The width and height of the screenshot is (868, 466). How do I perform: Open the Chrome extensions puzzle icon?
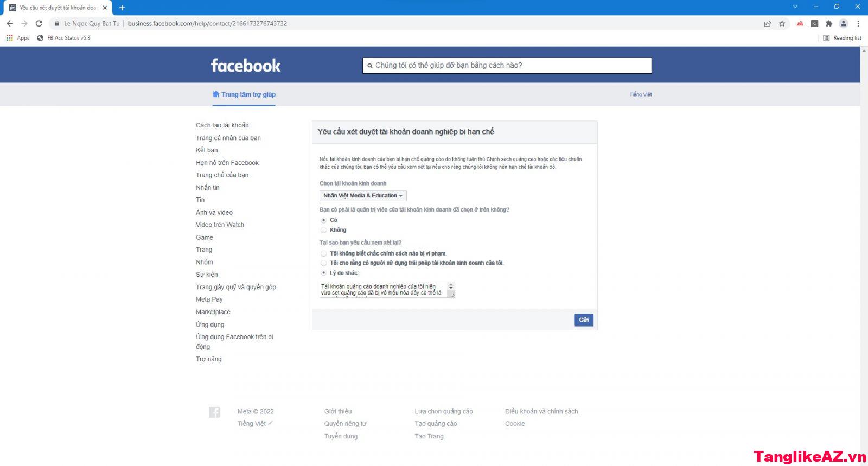click(828, 23)
